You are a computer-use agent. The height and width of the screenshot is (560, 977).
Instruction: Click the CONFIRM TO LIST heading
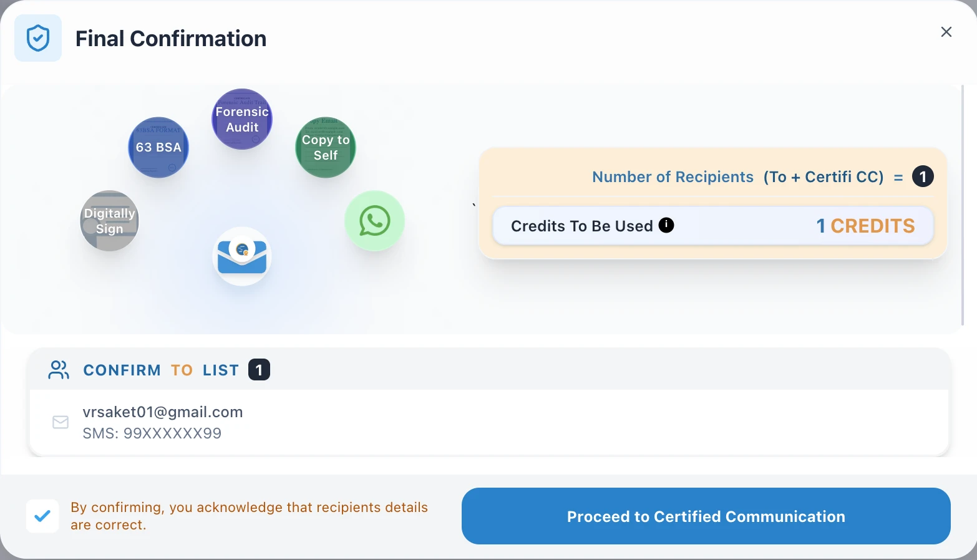tap(161, 370)
